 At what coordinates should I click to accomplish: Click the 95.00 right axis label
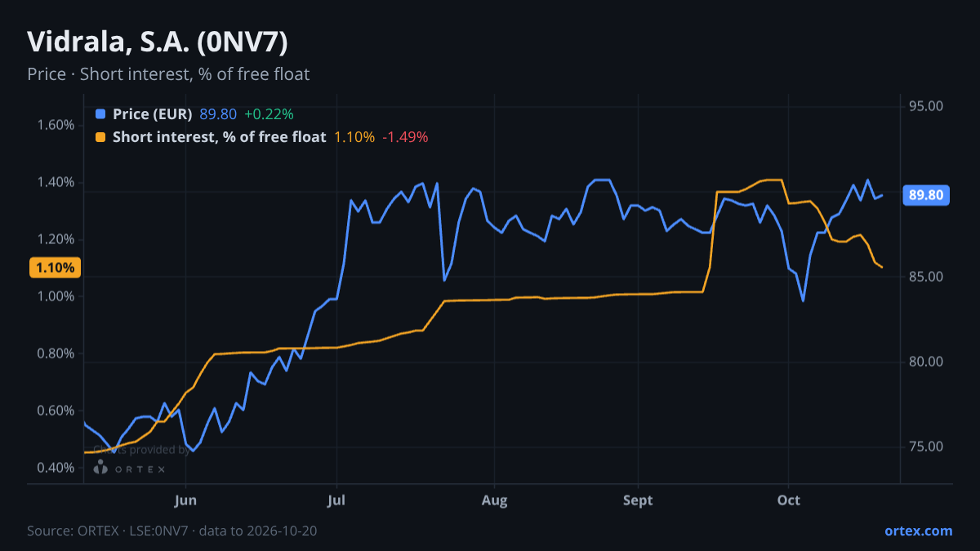(x=925, y=106)
